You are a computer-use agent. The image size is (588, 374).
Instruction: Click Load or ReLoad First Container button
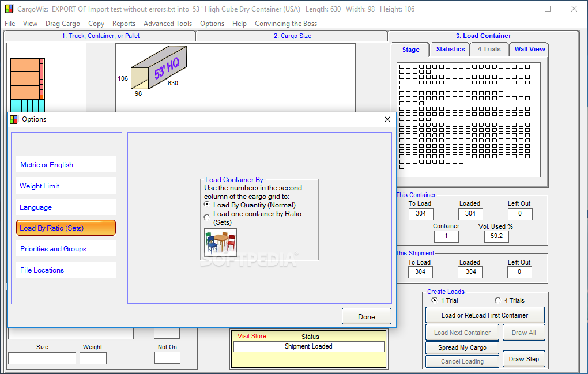[485, 315]
